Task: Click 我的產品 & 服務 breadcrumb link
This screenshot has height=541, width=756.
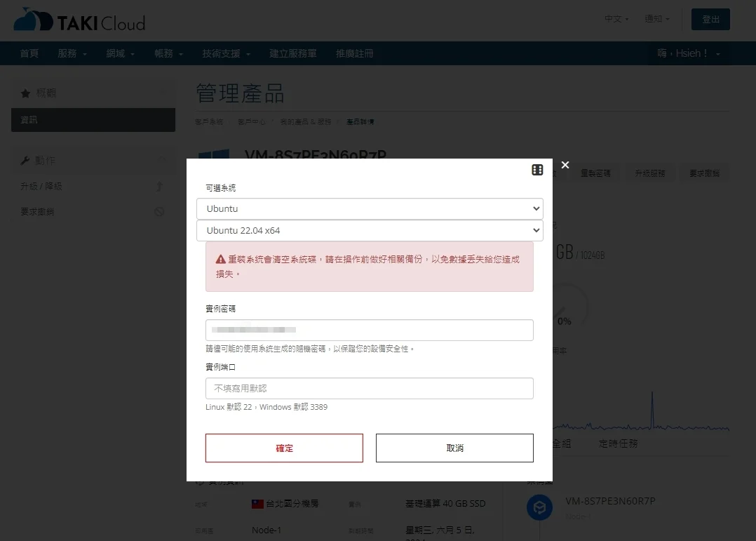Action: tap(306, 122)
